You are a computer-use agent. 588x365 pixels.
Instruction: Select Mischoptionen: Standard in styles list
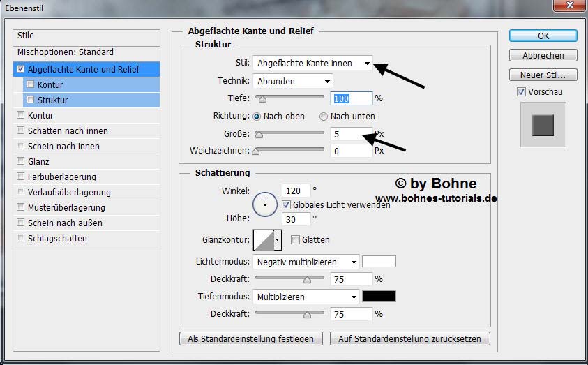tap(66, 52)
